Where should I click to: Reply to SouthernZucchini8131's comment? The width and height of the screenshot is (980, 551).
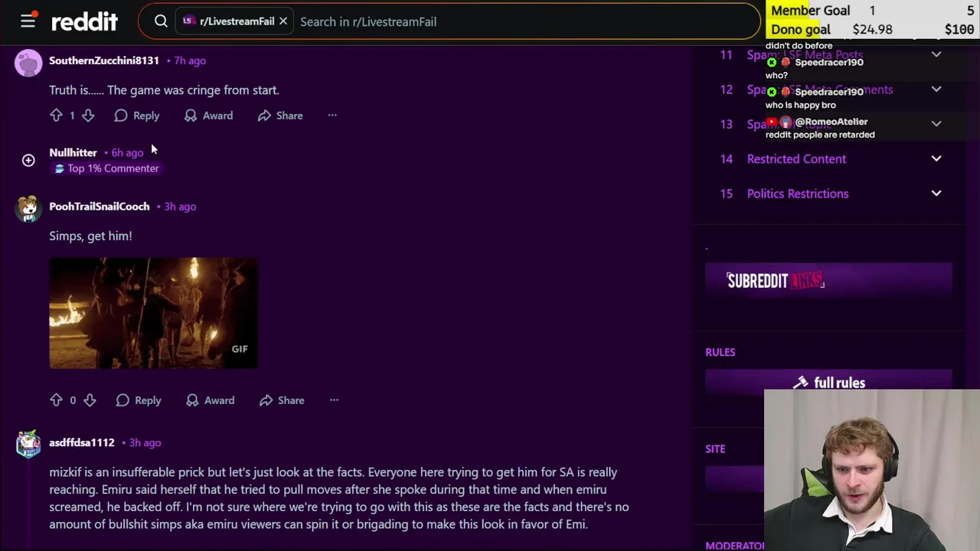[137, 116]
